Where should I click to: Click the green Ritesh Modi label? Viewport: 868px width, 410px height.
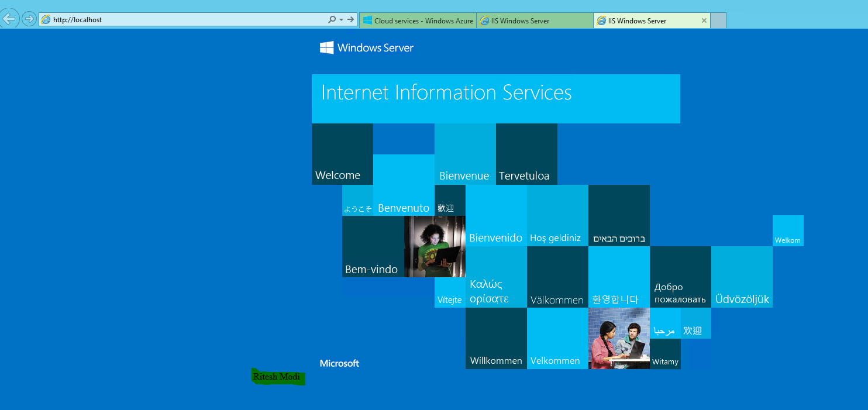click(x=278, y=377)
